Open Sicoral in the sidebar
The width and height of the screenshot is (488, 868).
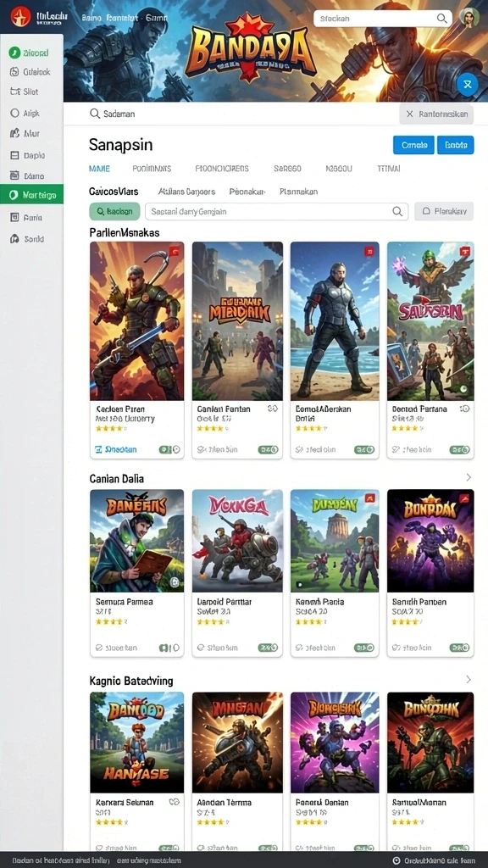[x=31, y=53]
